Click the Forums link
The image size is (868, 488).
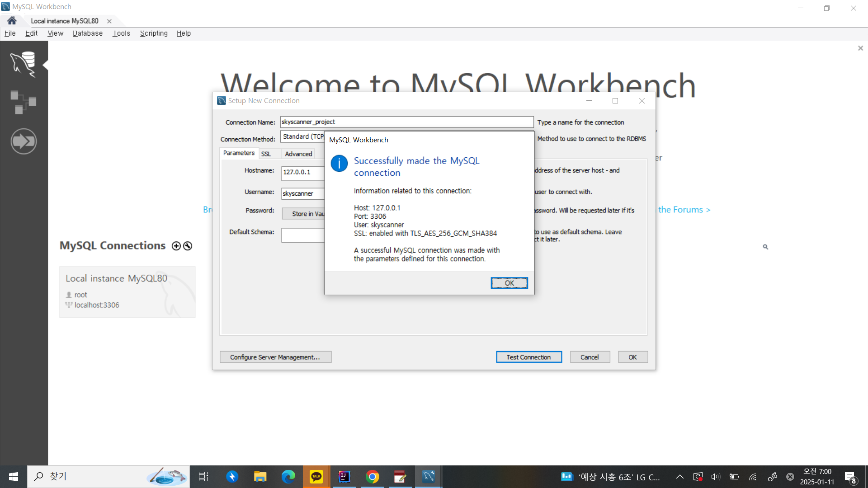684,210
